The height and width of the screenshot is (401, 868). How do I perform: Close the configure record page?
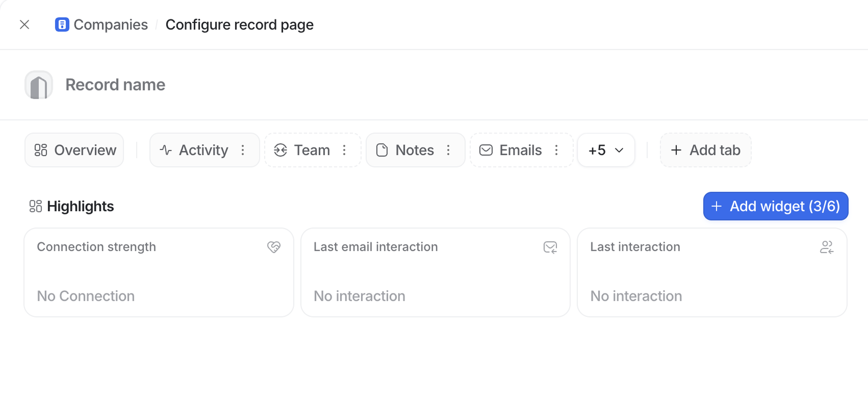(x=25, y=25)
